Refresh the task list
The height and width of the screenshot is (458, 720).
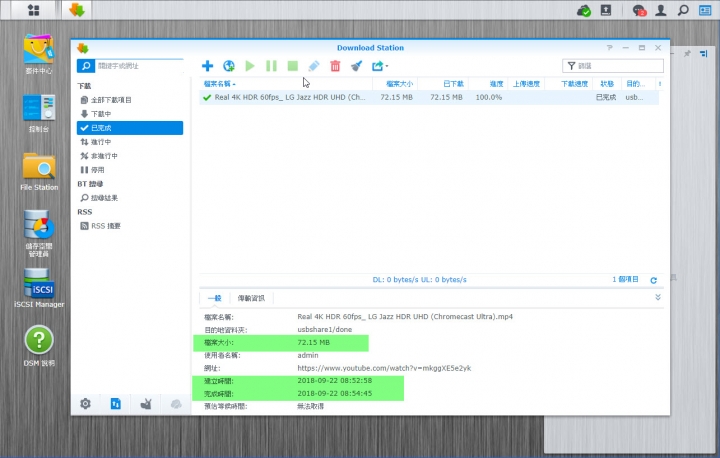[x=653, y=280]
